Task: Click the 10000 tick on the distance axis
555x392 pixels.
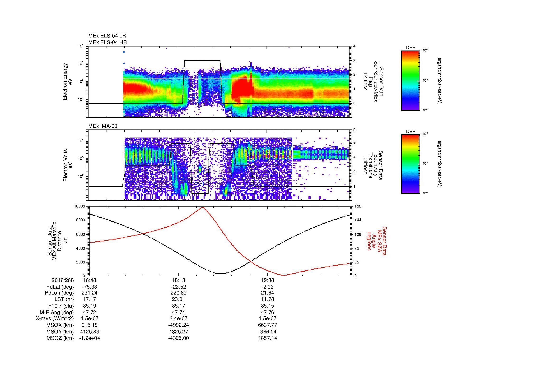Action: 80,206
